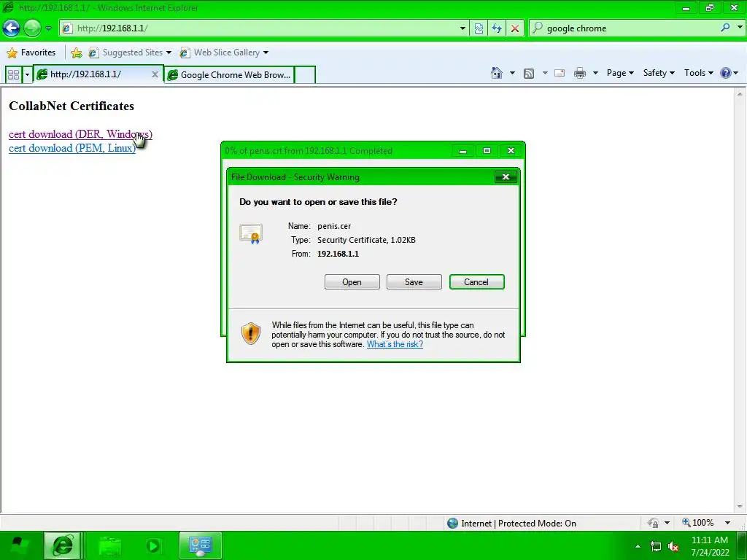
Task: Click Internet | Protected Mode: On status text
Action: [x=519, y=524]
